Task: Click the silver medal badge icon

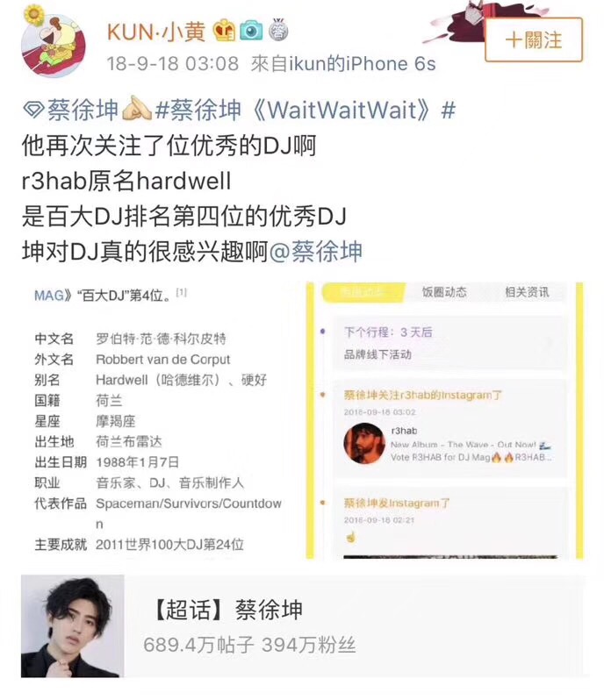Action: (278, 31)
